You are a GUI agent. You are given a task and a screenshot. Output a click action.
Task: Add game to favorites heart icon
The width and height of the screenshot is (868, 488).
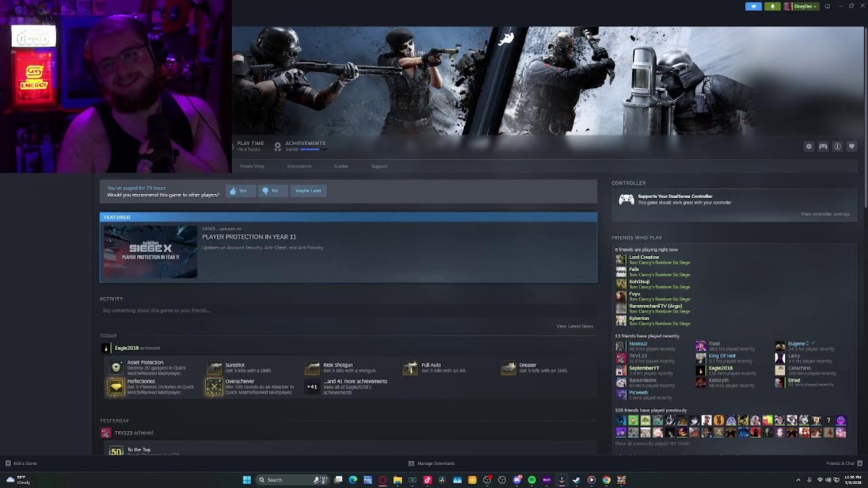852,146
